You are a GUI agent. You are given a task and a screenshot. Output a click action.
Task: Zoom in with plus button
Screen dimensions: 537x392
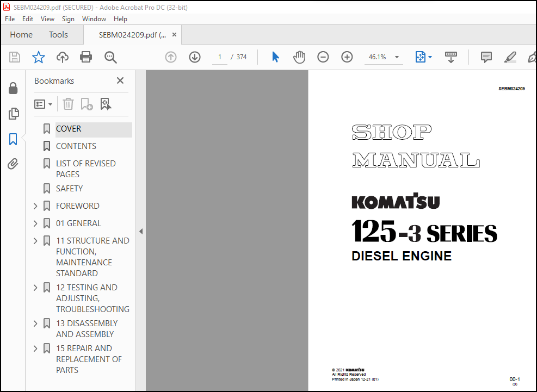coord(347,57)
